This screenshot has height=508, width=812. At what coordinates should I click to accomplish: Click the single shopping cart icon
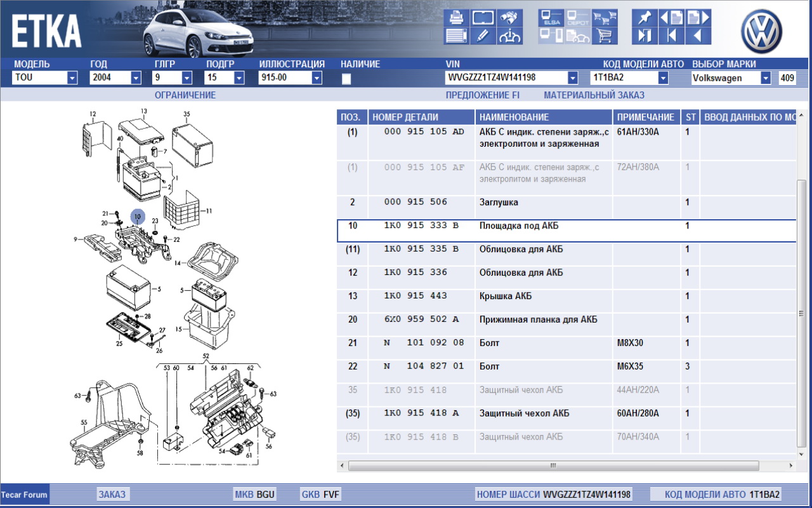(605, 36)
